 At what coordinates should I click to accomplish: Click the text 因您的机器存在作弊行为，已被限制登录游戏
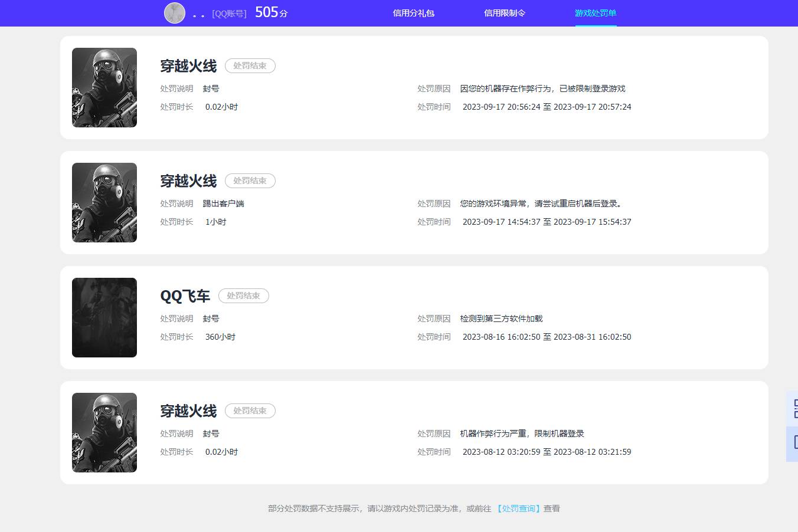point(542,88)
